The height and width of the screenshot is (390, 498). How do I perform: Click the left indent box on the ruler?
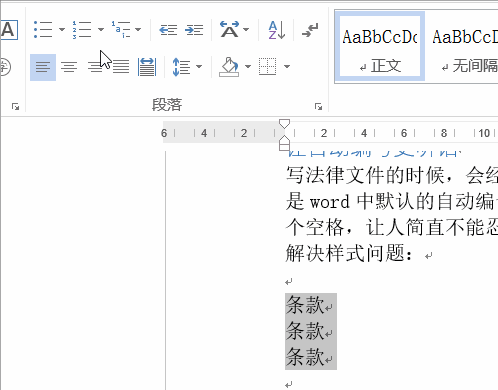[x=284, y=147]
